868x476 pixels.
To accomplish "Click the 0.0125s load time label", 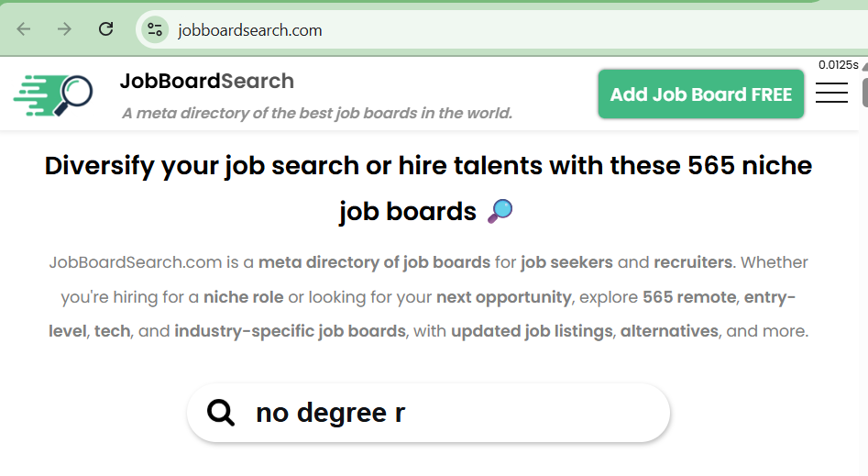I will pyautogui.click(x=838, y=65).
